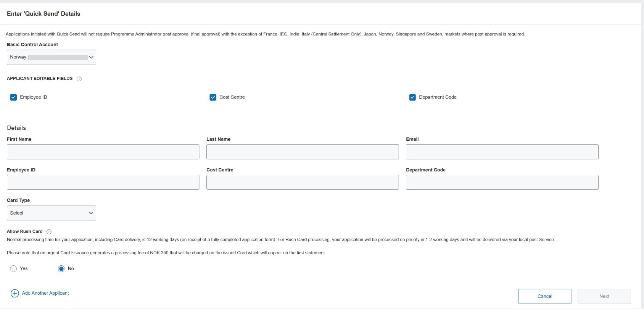The height and width of the screenshot is (310, 644).
Task: Click the Add Another Applicant link
Action: click(x=45, y=293)
